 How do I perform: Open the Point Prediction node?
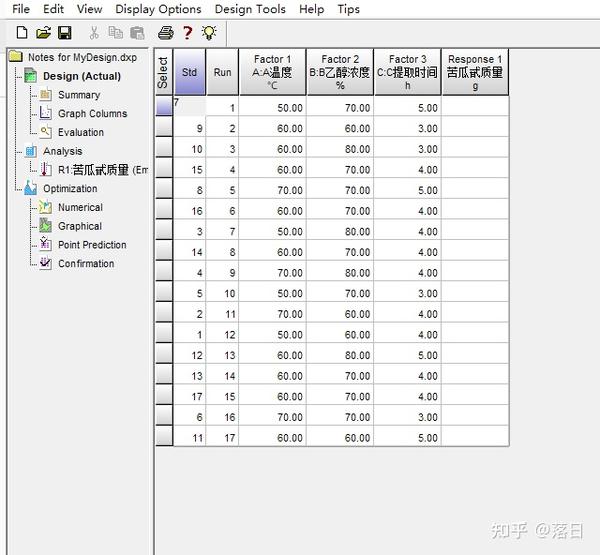(x=92, y=245)
